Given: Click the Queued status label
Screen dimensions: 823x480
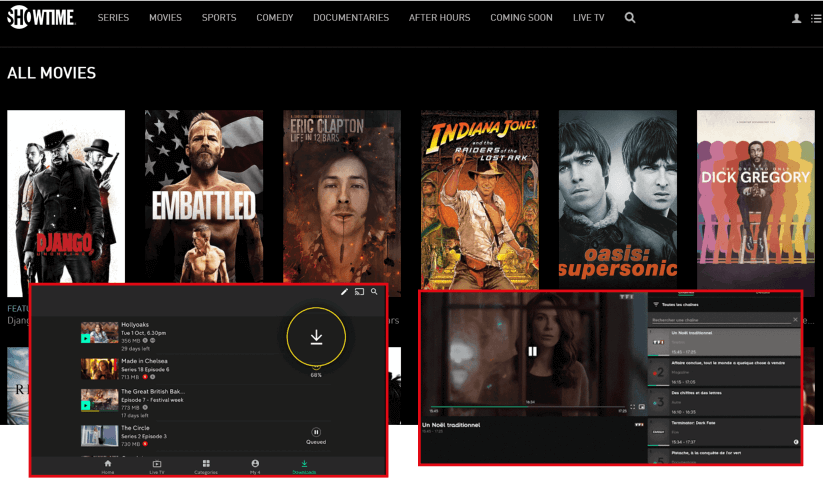Looking at the screenshot, I should point(316,442).
